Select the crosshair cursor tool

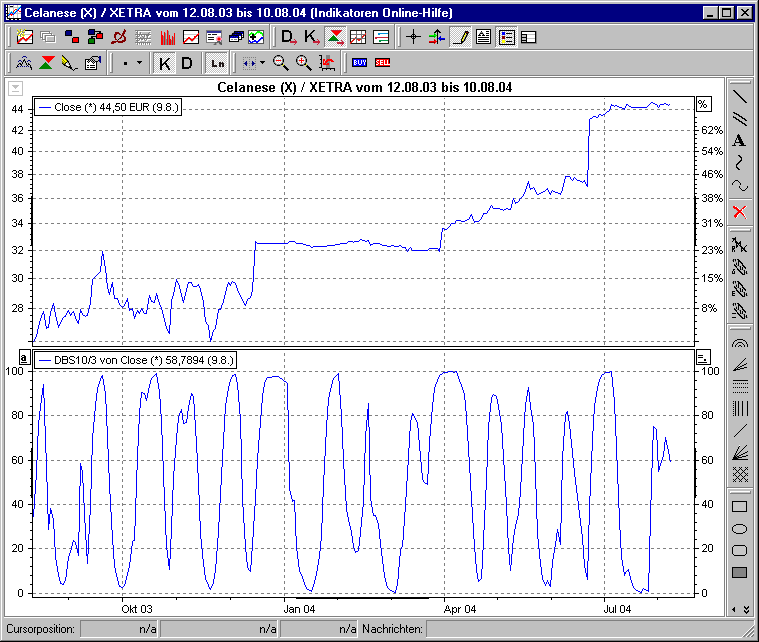[x=413, y=38]
